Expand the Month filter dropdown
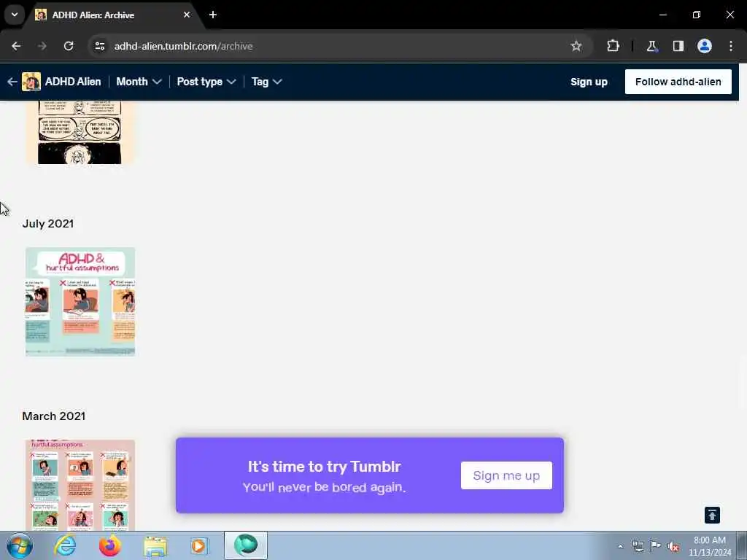Image resolution: width=747 pixels, height=560 pixels. coord(139,82)
